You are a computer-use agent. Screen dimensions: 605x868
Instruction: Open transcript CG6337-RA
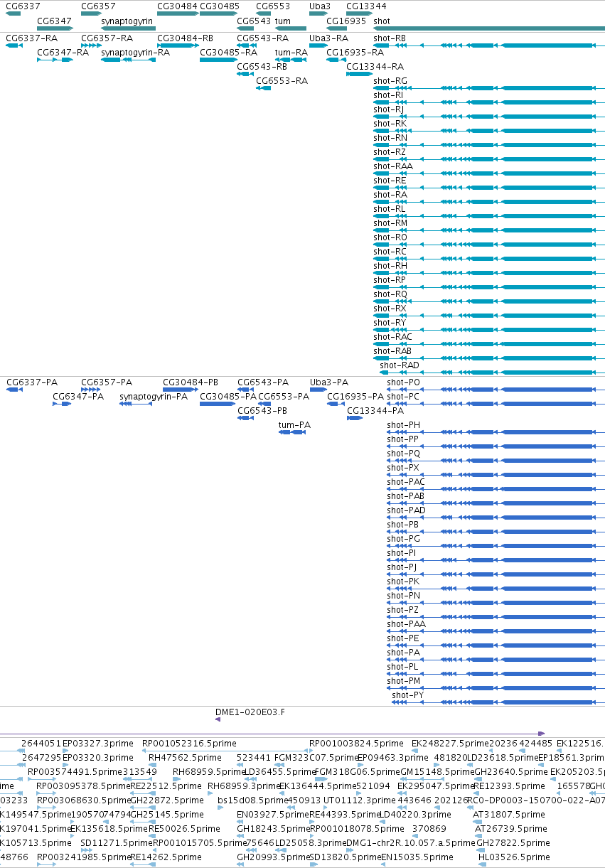pyautogui.click(x=32, y=38)
